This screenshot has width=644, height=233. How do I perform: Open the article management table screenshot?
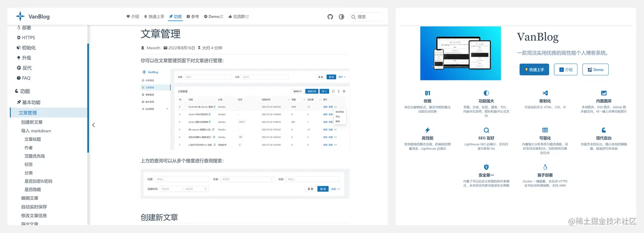[245, 109]
